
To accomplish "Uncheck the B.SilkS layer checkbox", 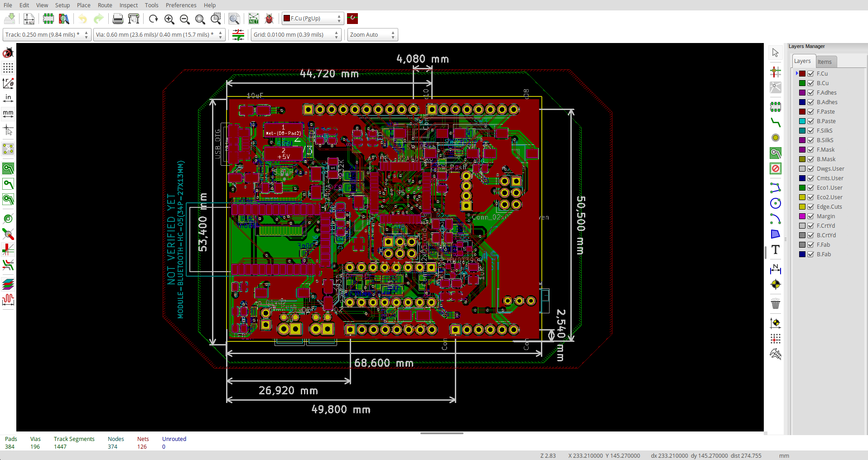I will tap(811, 140).
